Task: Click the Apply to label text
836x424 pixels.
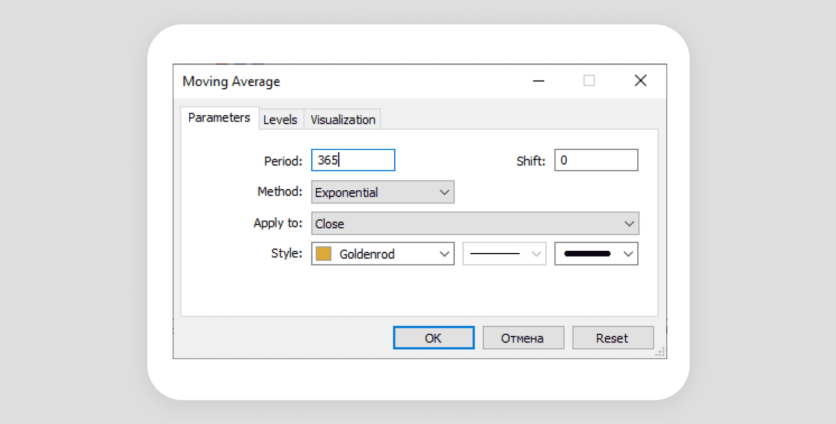Action: (x=278, y=223)
